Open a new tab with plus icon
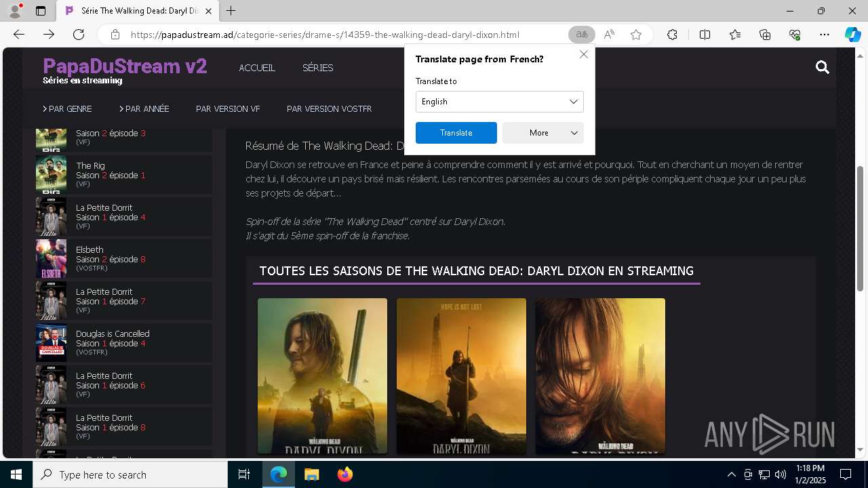The width and height of the screenshot is (868, 488). (x=231, y=11)
